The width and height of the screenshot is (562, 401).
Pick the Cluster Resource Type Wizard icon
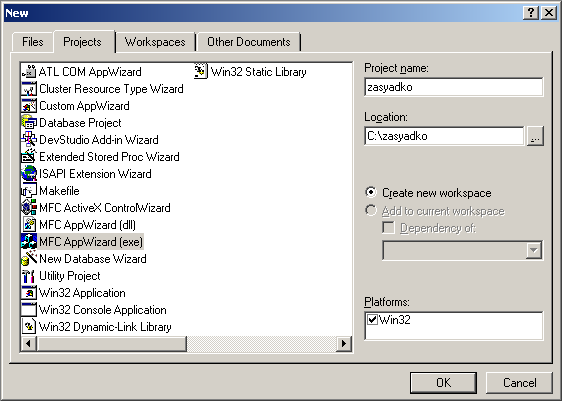(29, 89)
